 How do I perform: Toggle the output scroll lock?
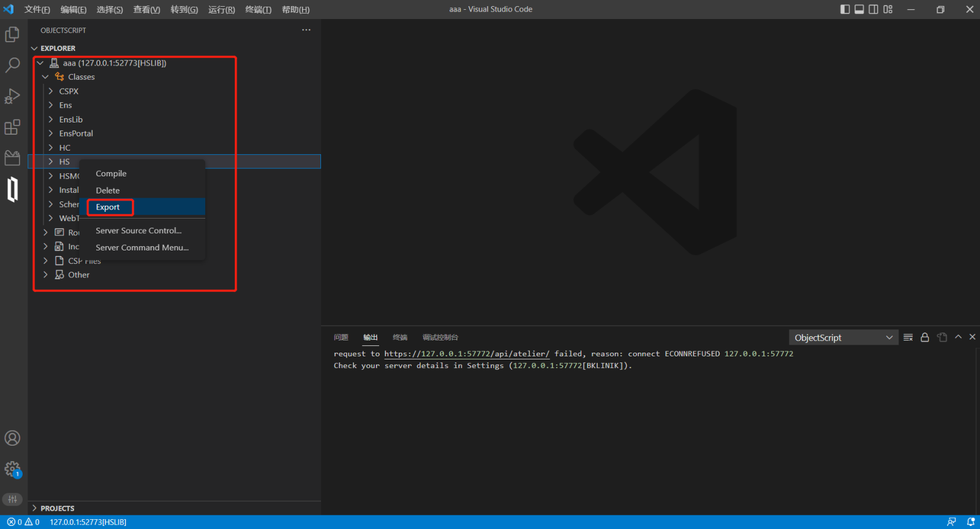click(x=925, y=337)
